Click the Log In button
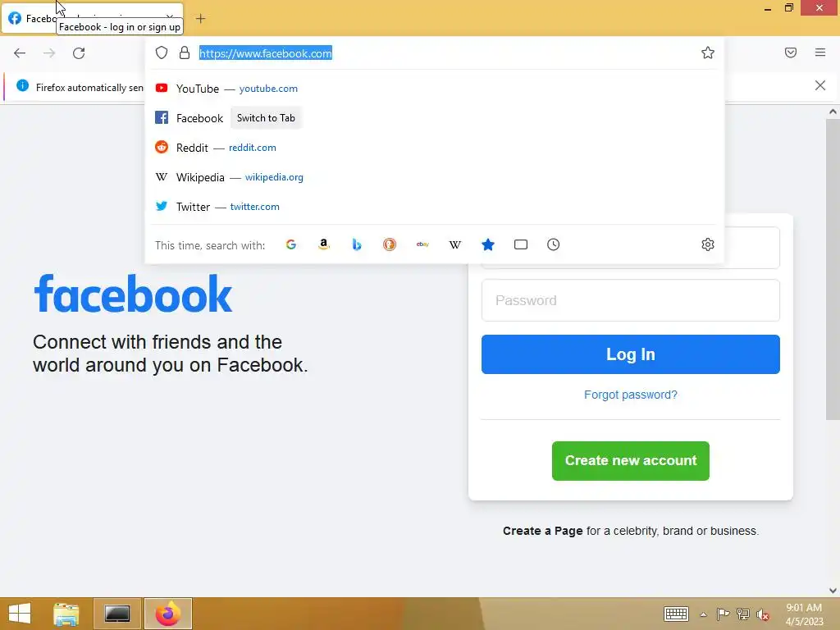Image resolution: width=840 pixels, height=630 pixels. [631, 354]
